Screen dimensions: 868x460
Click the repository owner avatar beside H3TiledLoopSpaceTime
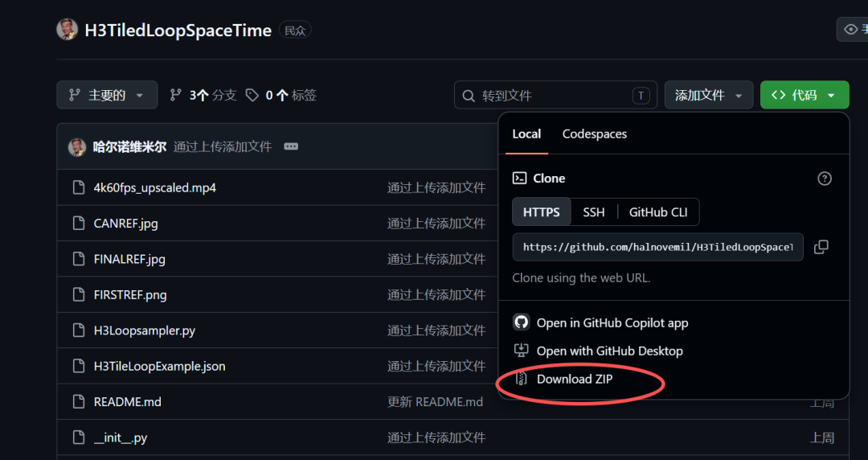click(67, 30)
